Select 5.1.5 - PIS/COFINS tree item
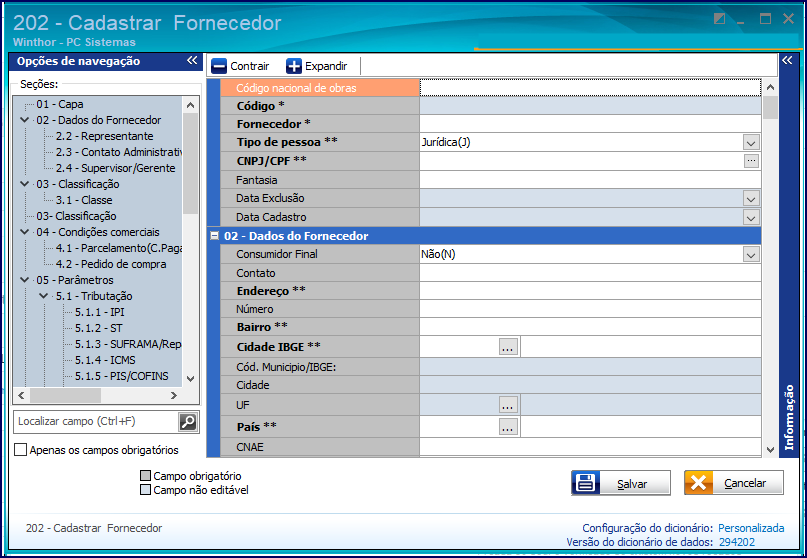 point(121,375)
